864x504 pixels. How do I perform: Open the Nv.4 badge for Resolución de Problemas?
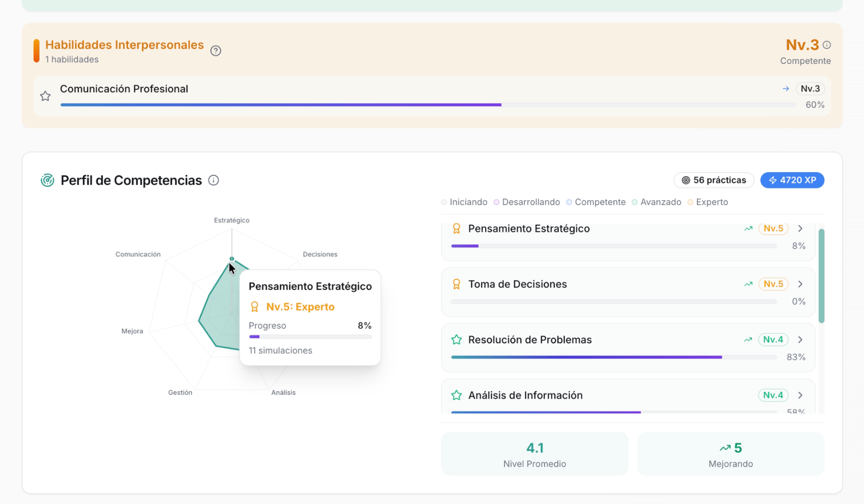pyautogui.click(x=773, y=339)
